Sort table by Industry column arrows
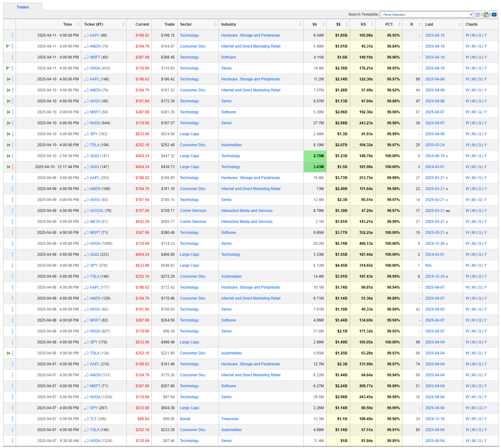 tap(300, 24)
